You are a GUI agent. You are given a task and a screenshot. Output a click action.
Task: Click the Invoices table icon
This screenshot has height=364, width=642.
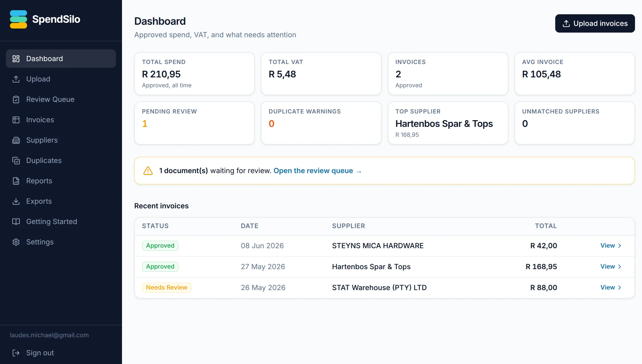[16, 120]
